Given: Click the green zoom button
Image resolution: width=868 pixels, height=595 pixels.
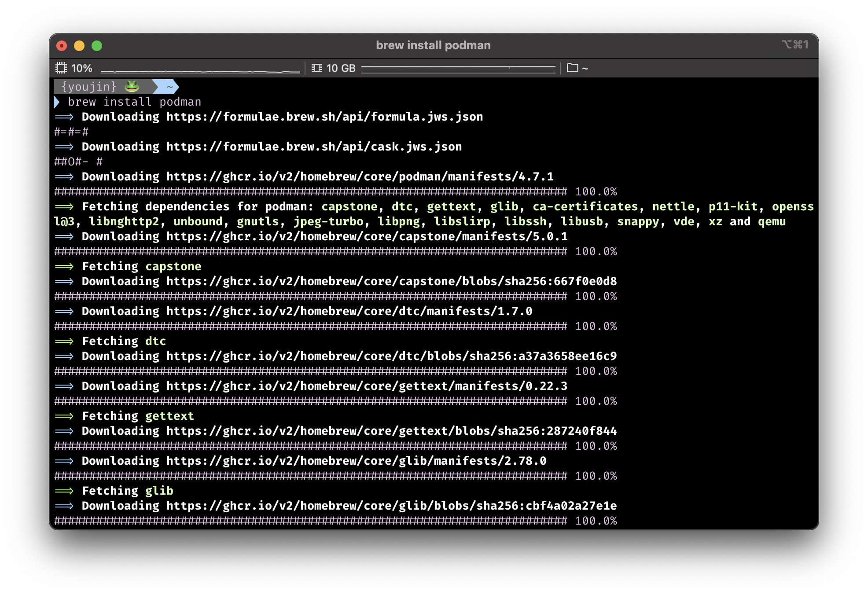Looking at the screenshot, I should pos(97,45).
